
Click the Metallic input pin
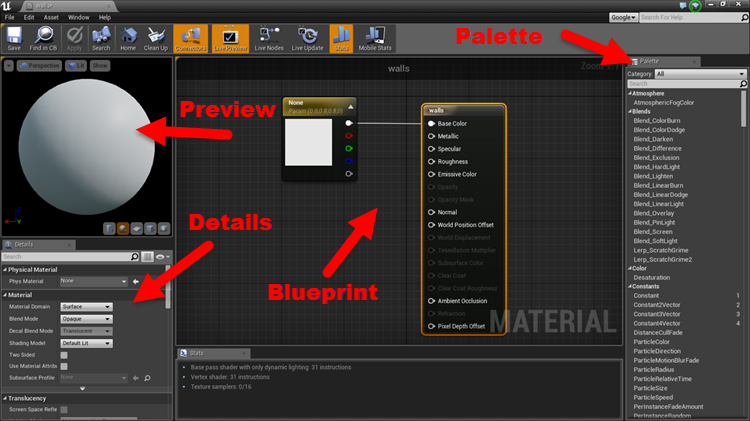pyautogui.click(x=431, y=136)
